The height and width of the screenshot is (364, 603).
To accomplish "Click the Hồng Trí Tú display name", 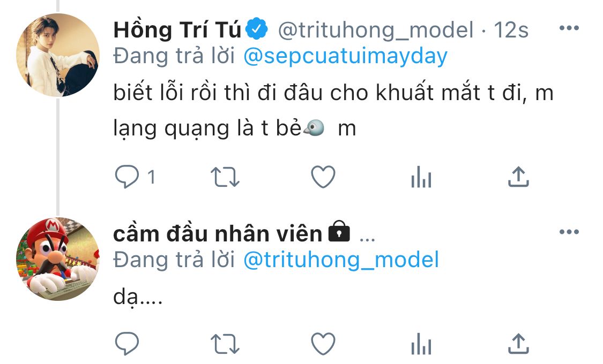I will 177,29.
